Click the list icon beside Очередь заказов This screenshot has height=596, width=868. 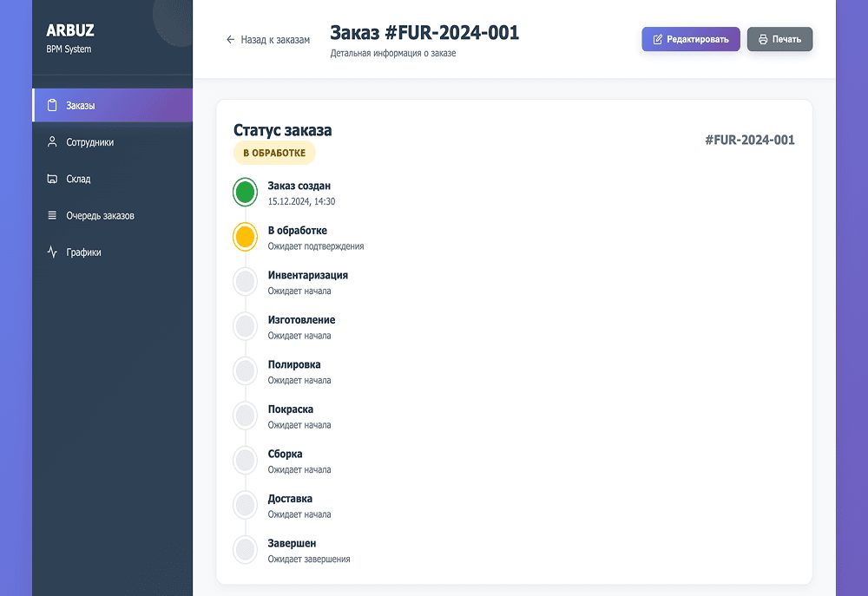tap(52, 215)
